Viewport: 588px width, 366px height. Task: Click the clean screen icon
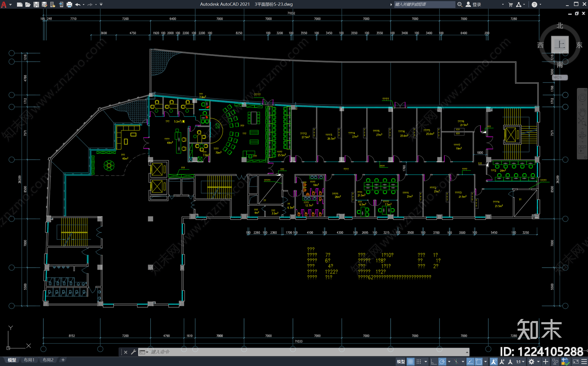coord(576,362)
